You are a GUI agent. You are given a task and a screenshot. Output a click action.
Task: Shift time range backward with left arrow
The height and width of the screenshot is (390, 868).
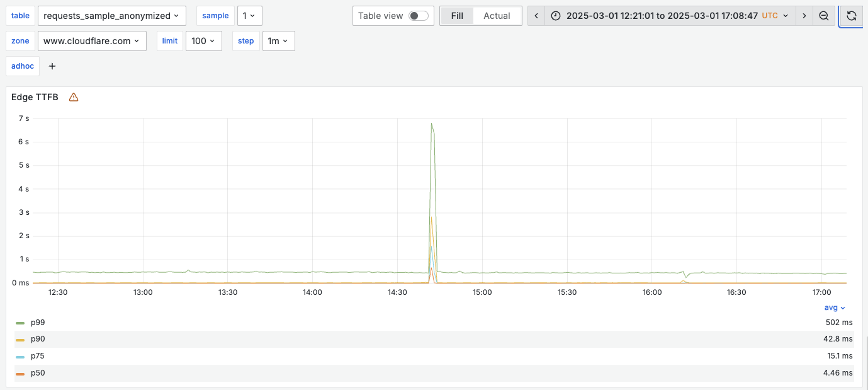pos(536,16)
